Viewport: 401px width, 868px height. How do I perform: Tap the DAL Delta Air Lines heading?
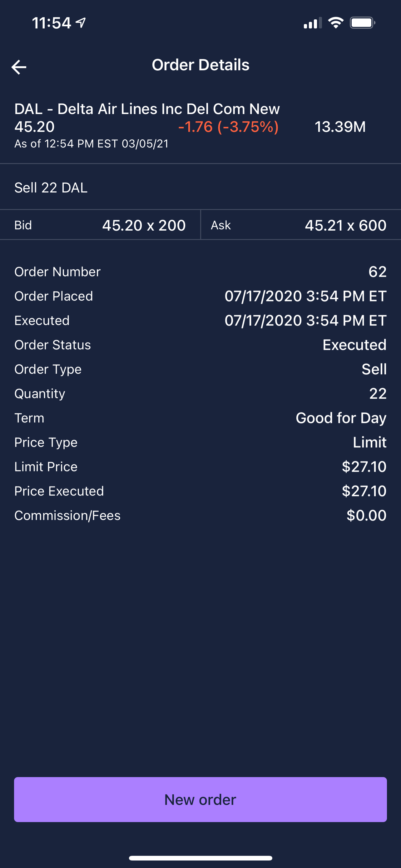tap(147, 109)
